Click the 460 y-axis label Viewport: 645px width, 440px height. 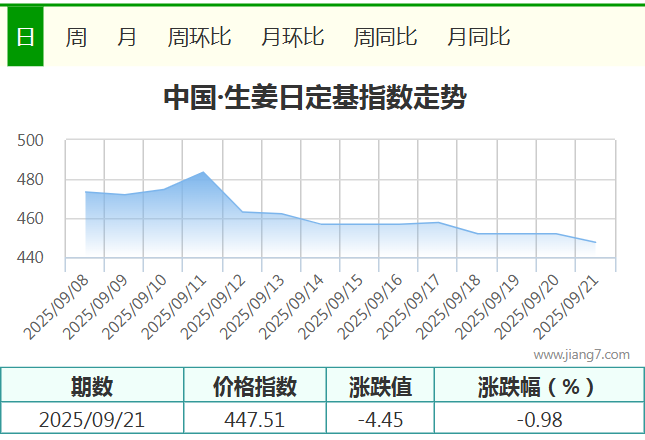point(30,219)
